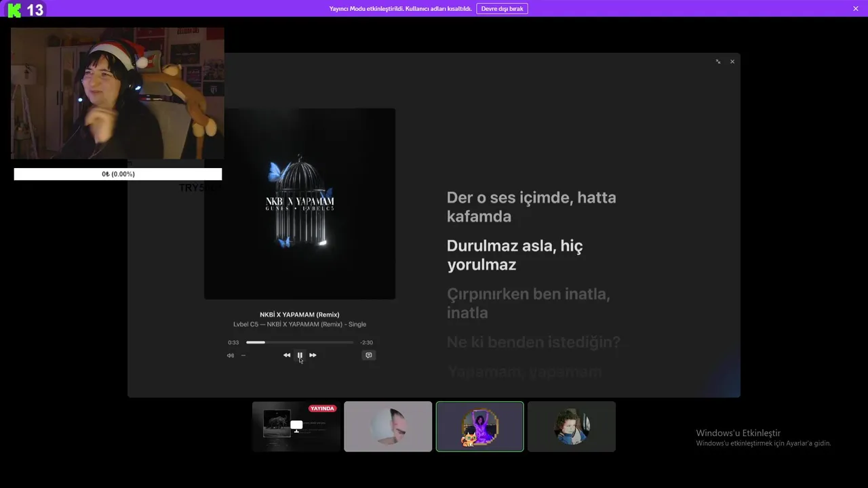The image size is (868, 488).
Task: Click 'Devre dışı bırak' to disable streamer mode
Action: pyautogui.click(x=502, y=9)
